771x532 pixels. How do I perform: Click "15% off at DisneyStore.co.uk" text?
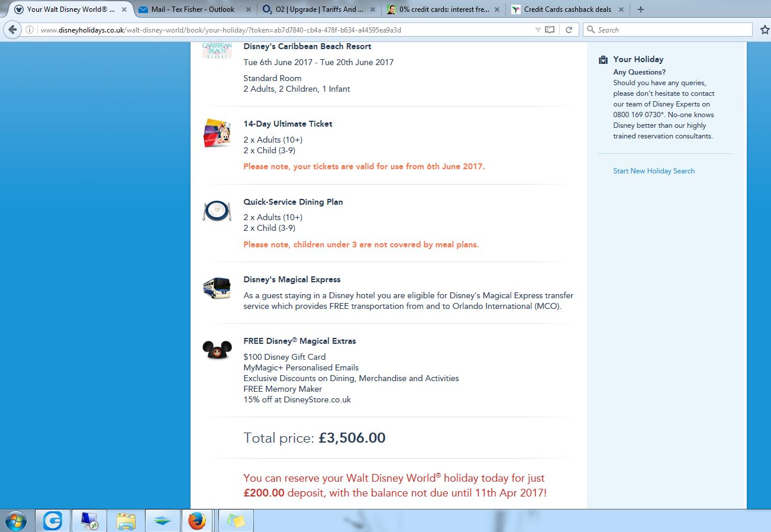point(297,399)
